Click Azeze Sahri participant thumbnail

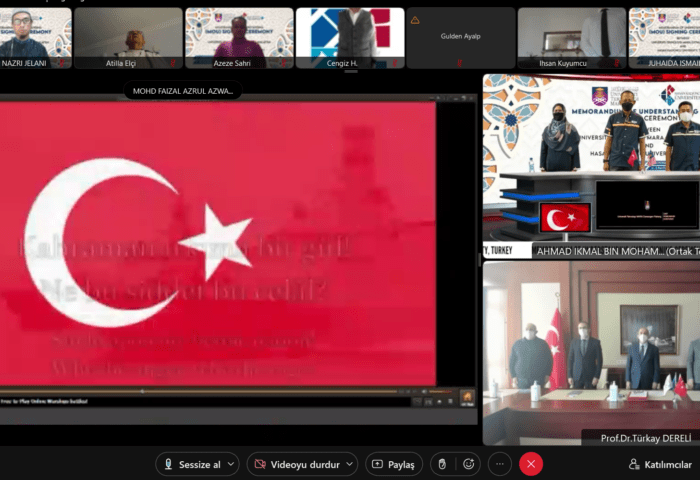click(239, 38)
